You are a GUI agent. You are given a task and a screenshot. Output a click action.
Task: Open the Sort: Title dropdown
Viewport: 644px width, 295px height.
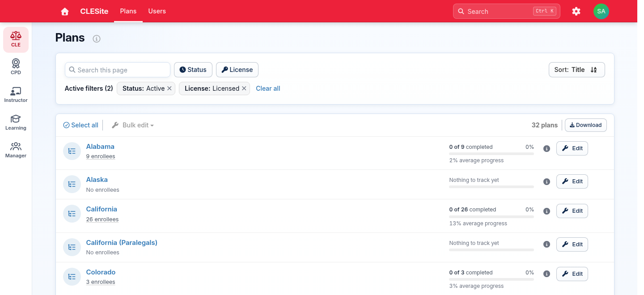tap(577, 70)
